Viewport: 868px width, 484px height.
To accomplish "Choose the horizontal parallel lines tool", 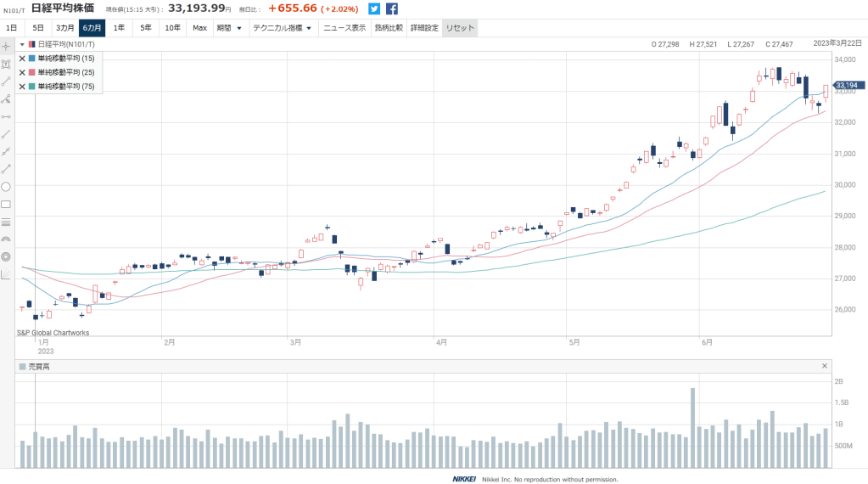I will pyautogui.click(x=6, y=222).
